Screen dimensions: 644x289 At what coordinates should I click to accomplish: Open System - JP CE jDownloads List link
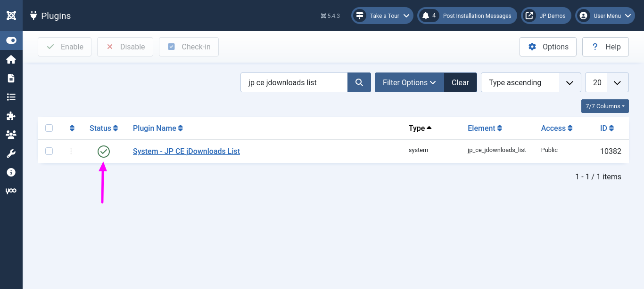tap(186, 151)
